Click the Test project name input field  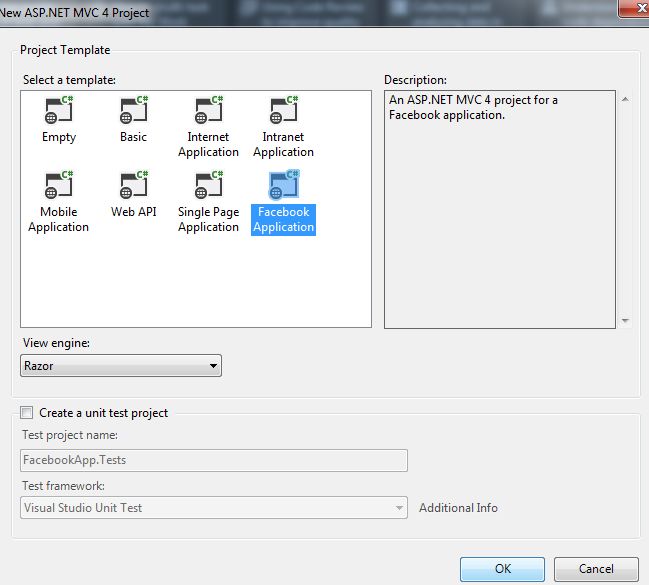click(214, 460)
